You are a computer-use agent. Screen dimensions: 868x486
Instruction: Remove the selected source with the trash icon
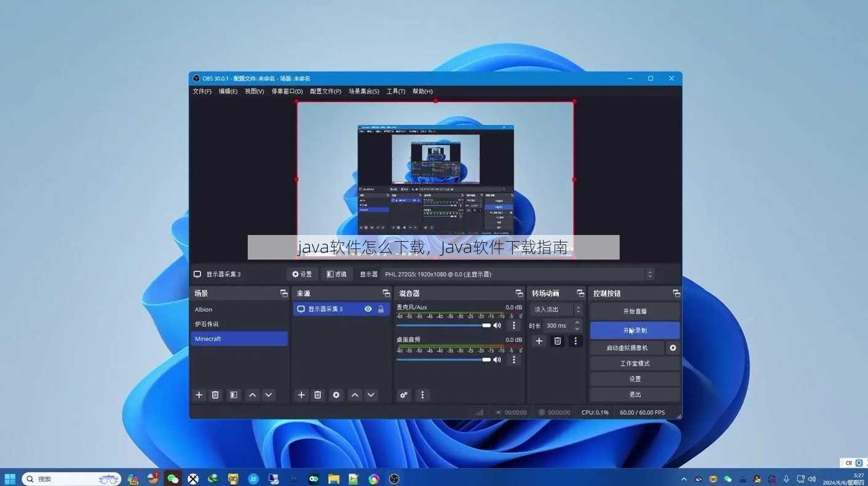pyautogui.click(x=318, y=395)
